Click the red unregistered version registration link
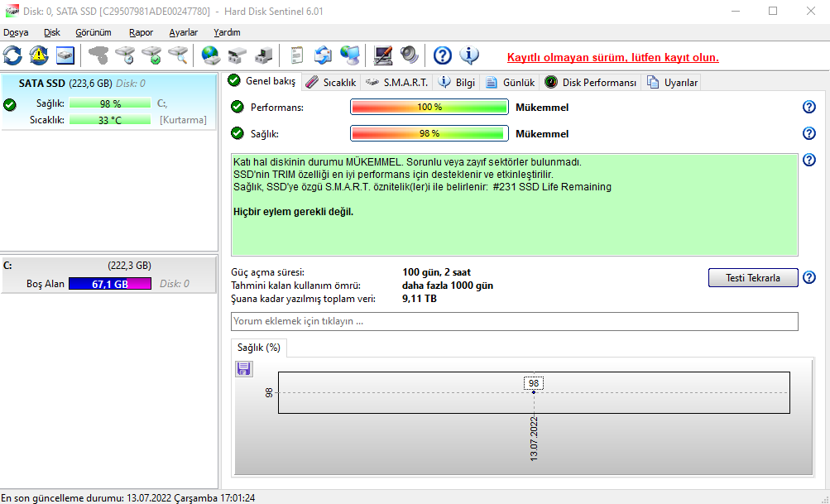The height and width of the screenshot is (504, 830). tap(613, 57)
